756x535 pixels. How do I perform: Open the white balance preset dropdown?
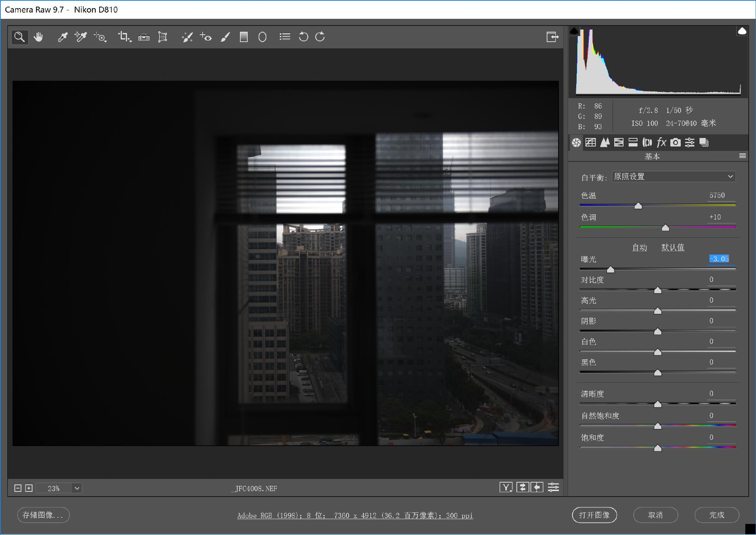coord(674,177)
